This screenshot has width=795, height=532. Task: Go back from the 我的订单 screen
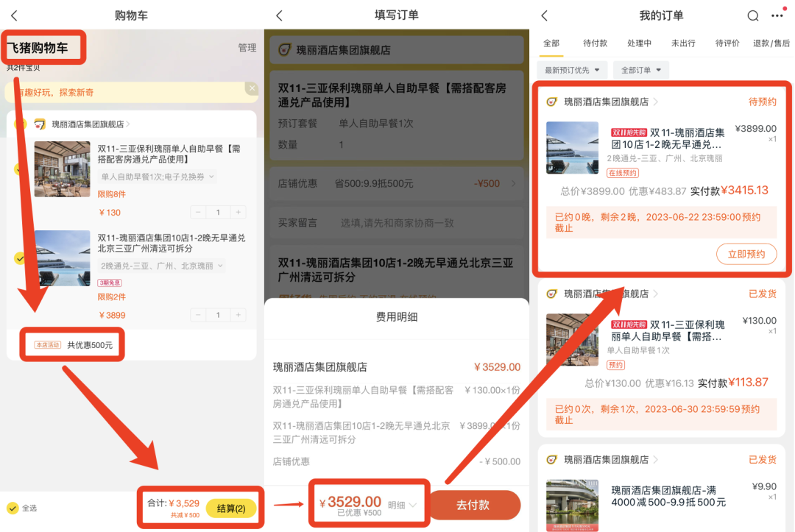click(x=545, y=15)
